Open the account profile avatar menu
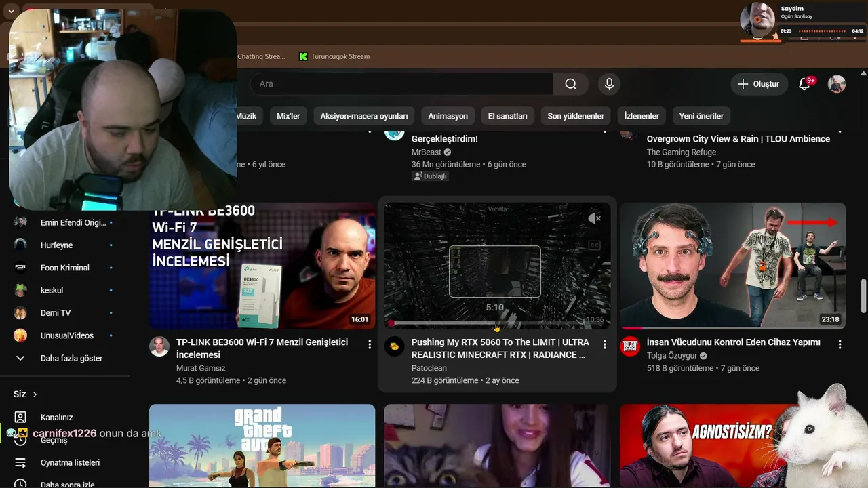Image resolution: width=868 pixels, height=488 pixels. 837,84
